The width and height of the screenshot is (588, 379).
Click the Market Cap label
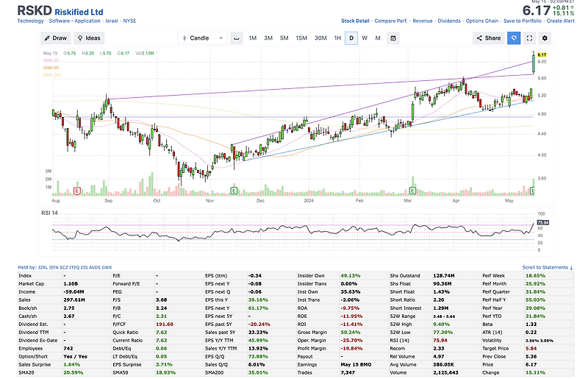pos(31,283)
